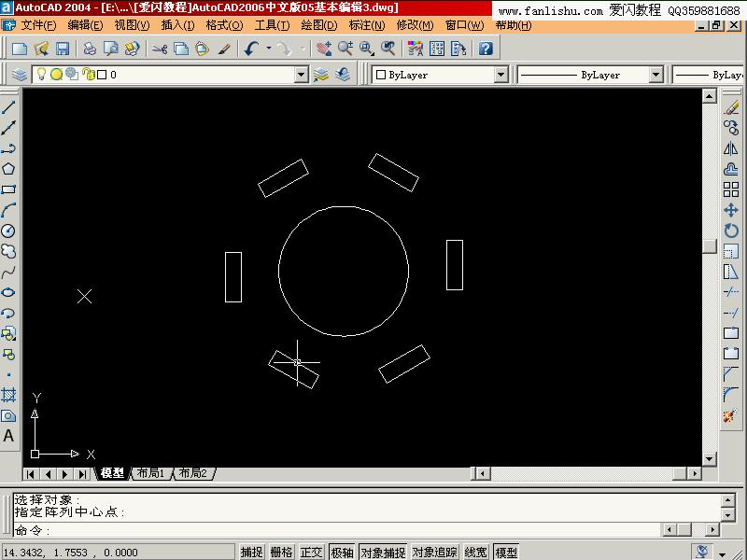The width and height of the screenshot is (747, 560).
Task: Toggle 线宽 (lineweight) display
Action: (475, 552)
